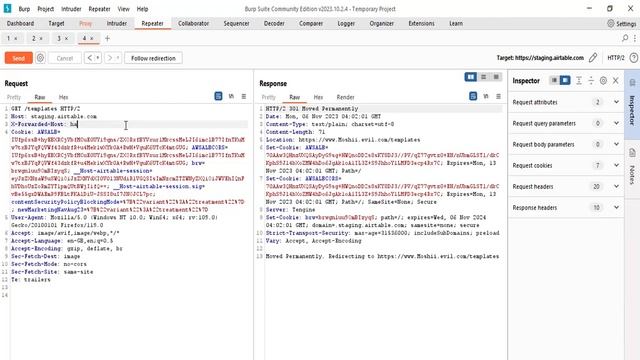
Task: Add a new Repeater tab
Action: 107,38
